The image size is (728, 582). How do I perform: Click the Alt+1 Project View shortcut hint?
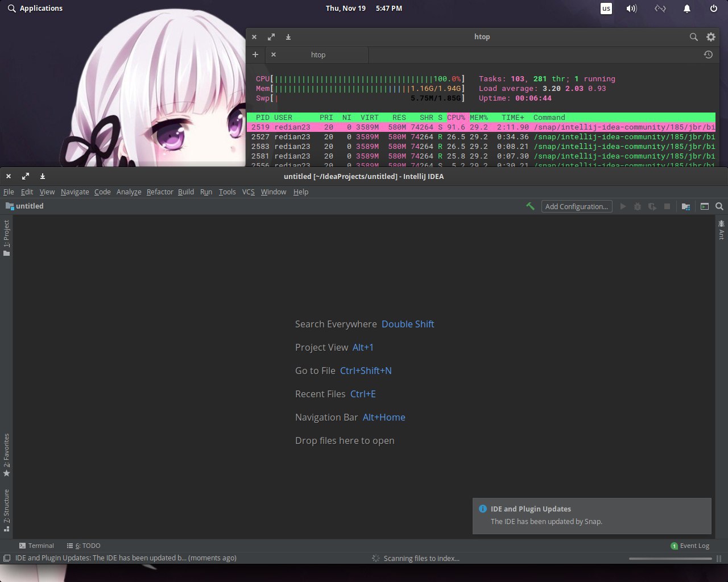coord(363,347)
